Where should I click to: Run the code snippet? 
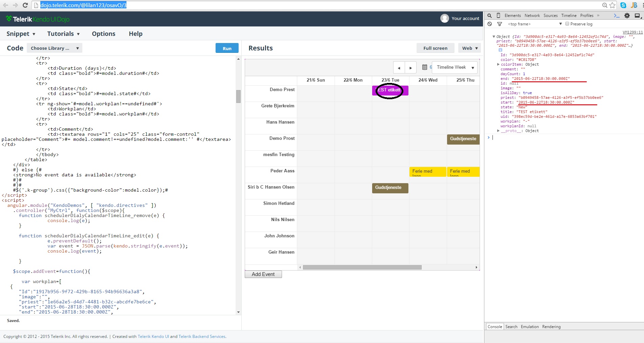[x=227, y=48]
